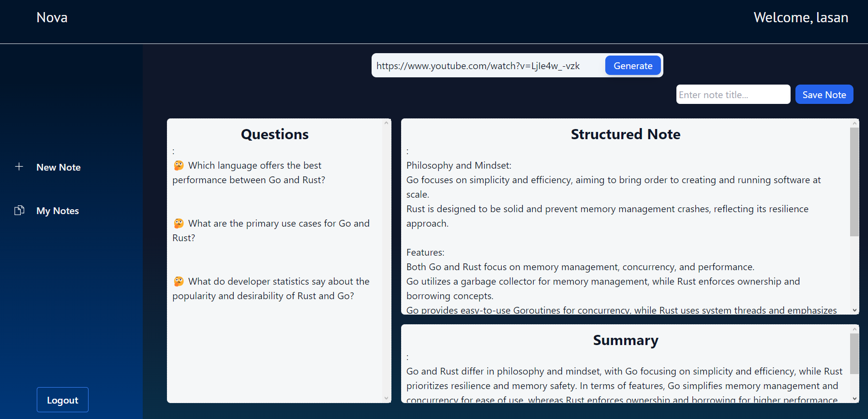Viewport: 868px width, 419px height.
Task: Click the Questions panel scrollbar up arrow
Action: click(x=386, y=123)
